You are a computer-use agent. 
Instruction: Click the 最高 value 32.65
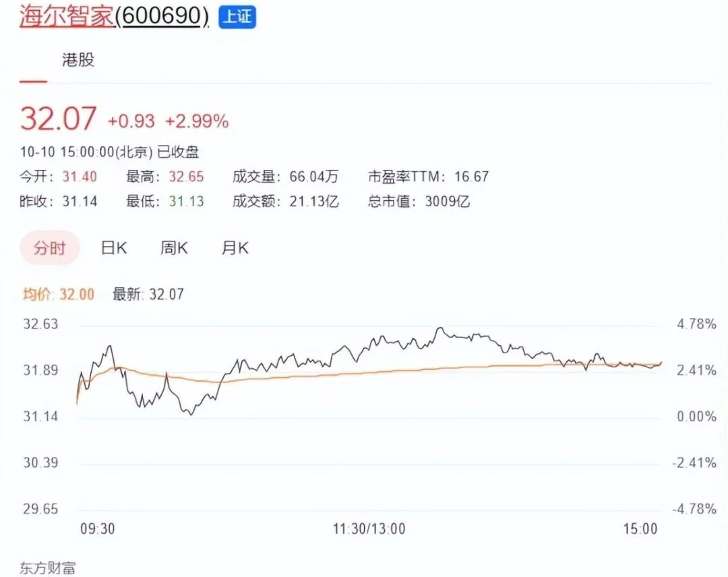coord(186,177)
